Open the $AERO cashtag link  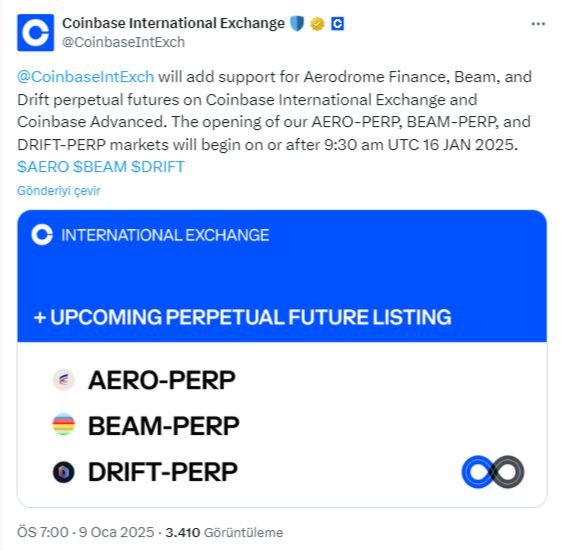point(43,167)
